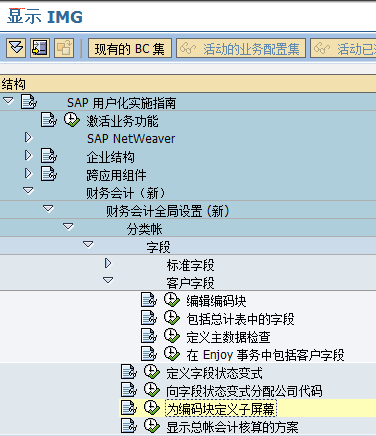Open documentation icon for 包括总计表中的字段
The height and width of the screenshot is (436, 376).
149,318
